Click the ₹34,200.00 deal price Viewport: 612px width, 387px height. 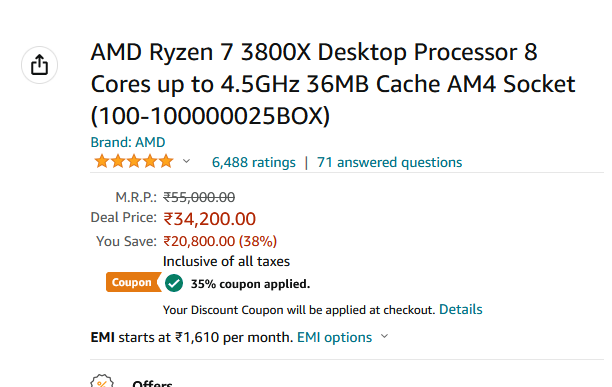pyautogui.click(x=210, y=219)
